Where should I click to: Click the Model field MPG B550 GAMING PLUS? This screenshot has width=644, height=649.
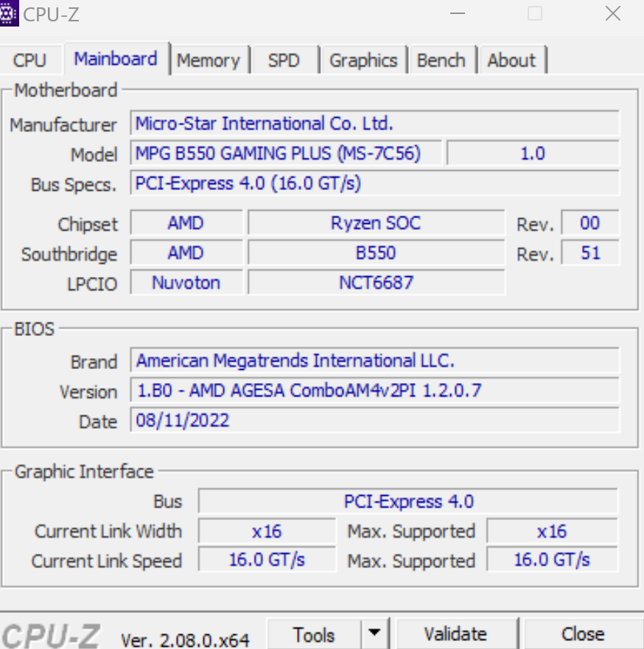(286, 153)
